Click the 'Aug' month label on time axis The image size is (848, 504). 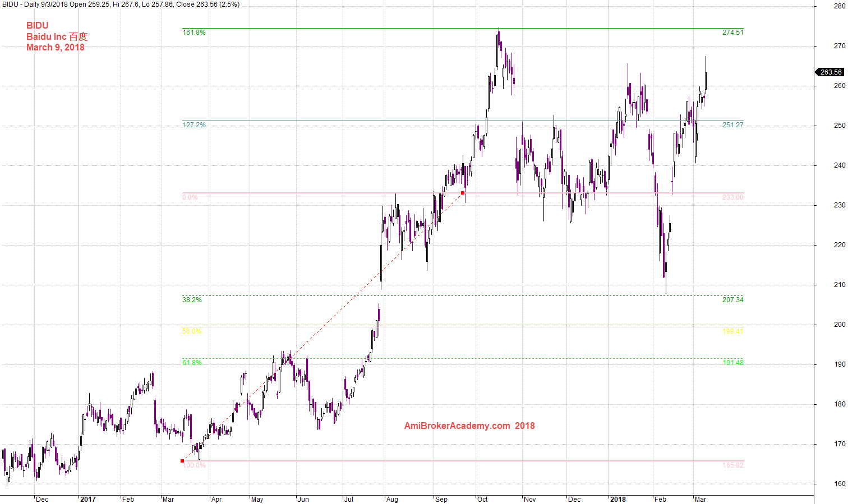coord(392,500)
